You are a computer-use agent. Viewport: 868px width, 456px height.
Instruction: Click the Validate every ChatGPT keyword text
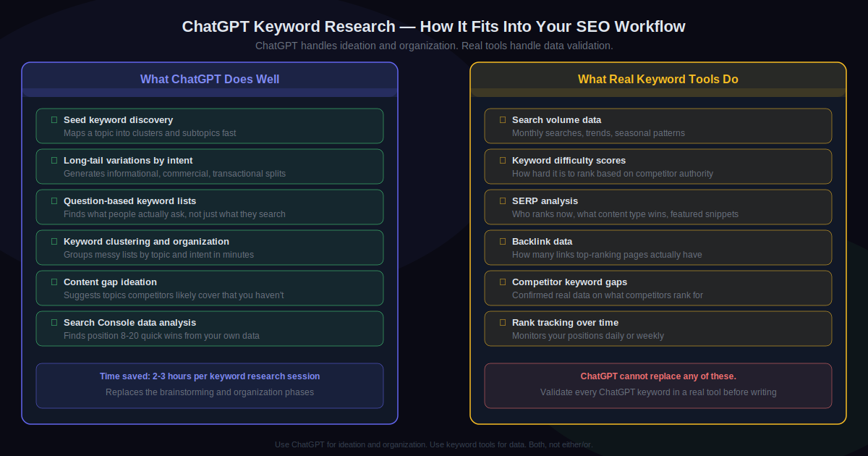tap(658, 392)
